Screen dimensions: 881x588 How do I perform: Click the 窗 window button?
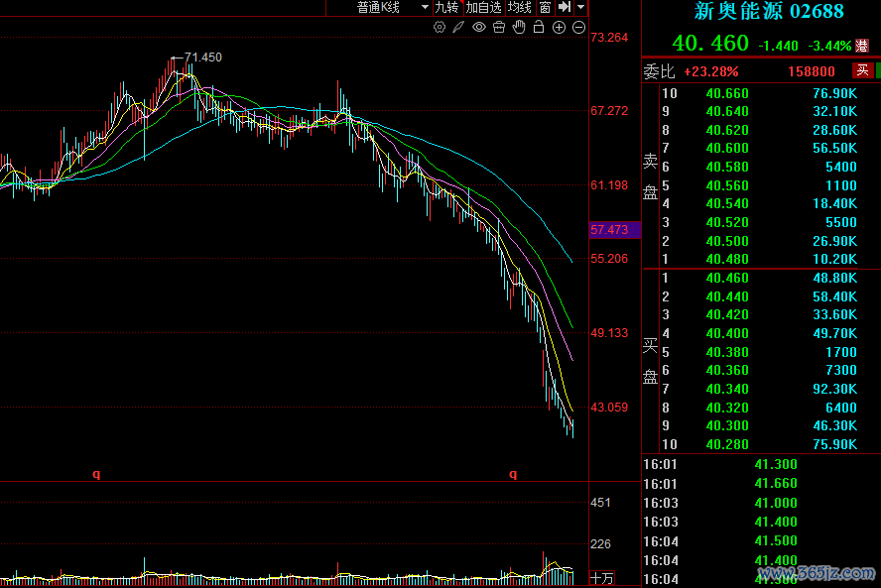point(545,7)
